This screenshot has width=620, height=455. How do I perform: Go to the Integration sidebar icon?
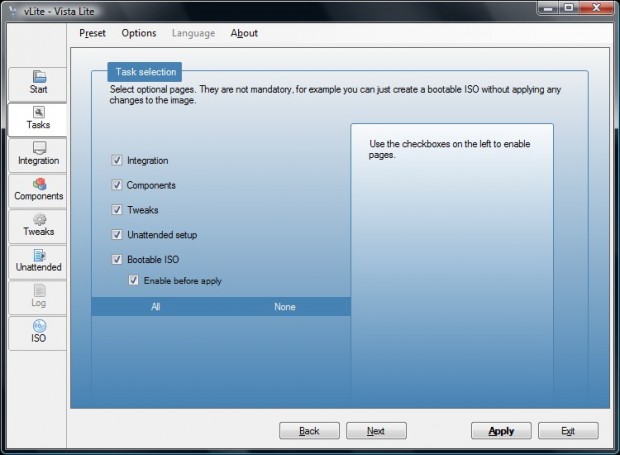tap(39, 148)
